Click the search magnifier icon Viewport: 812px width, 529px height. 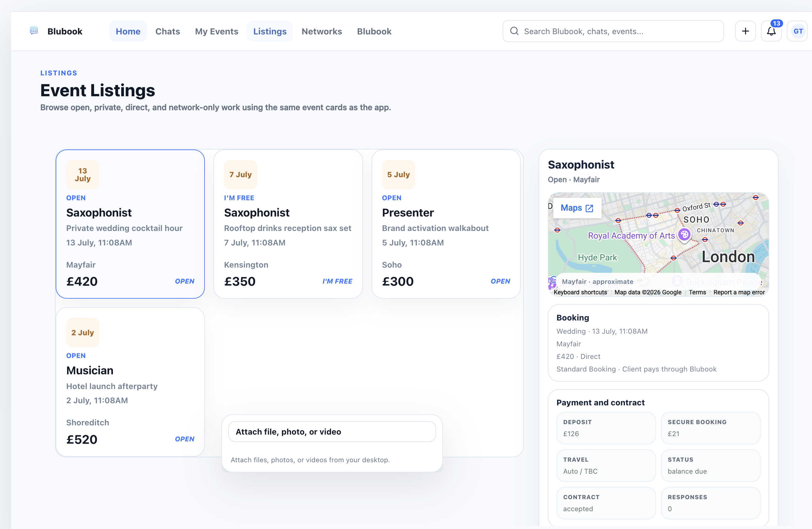click(x=514, y=31)
